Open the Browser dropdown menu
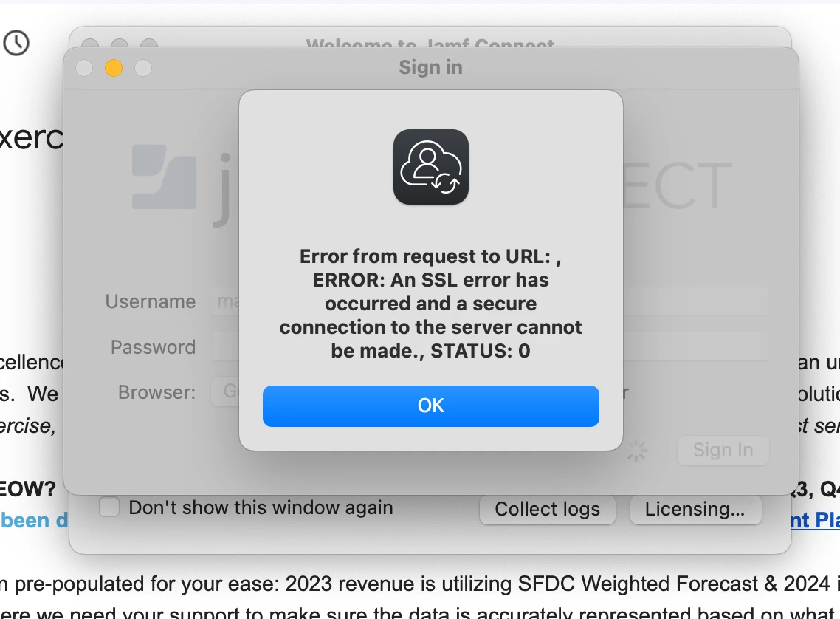 pos(226,391)
